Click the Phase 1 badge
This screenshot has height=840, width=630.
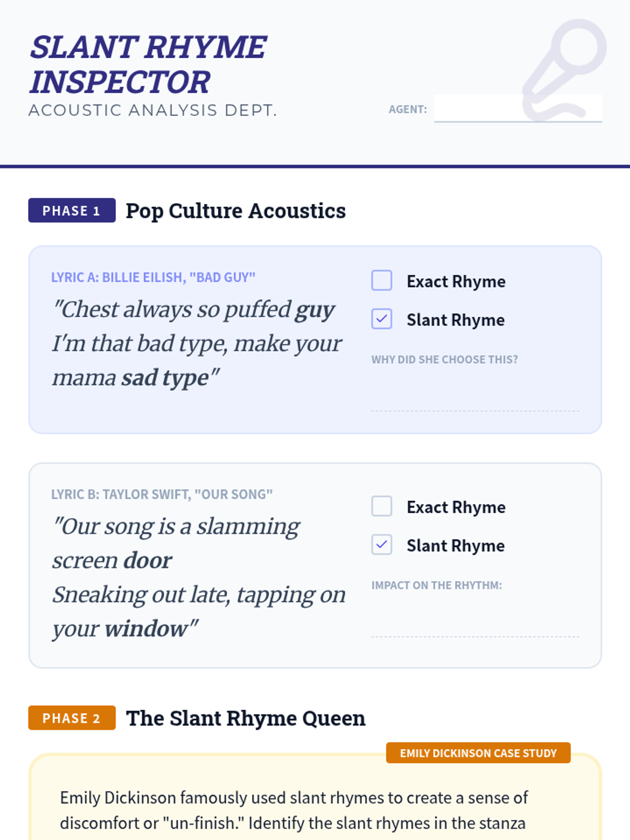tap(72, 211)
